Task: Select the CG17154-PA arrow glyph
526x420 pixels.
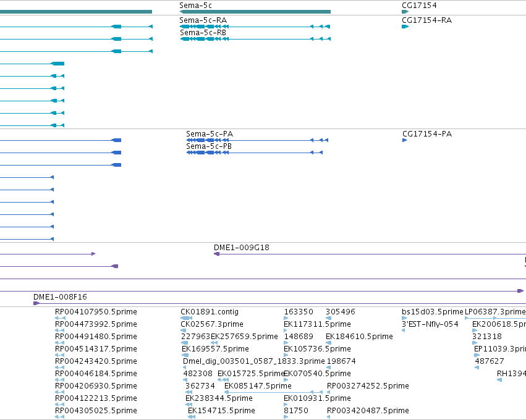Action: pos(405,140)
